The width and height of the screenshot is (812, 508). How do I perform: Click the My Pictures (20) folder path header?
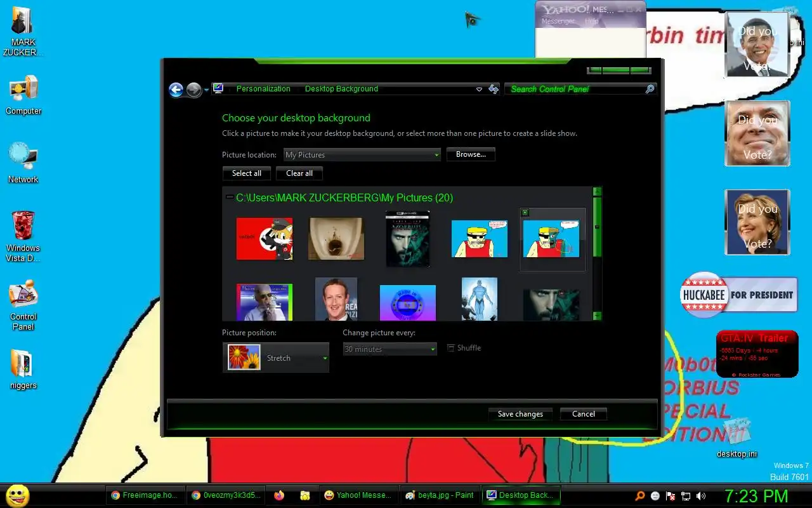pyautogui.click(x=344, y=197)
